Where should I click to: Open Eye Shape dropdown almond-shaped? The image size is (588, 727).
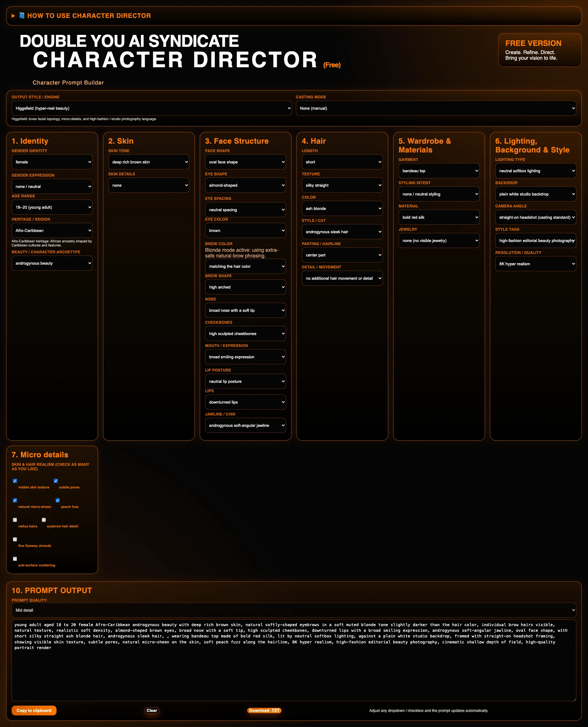[x=245, y=185]
